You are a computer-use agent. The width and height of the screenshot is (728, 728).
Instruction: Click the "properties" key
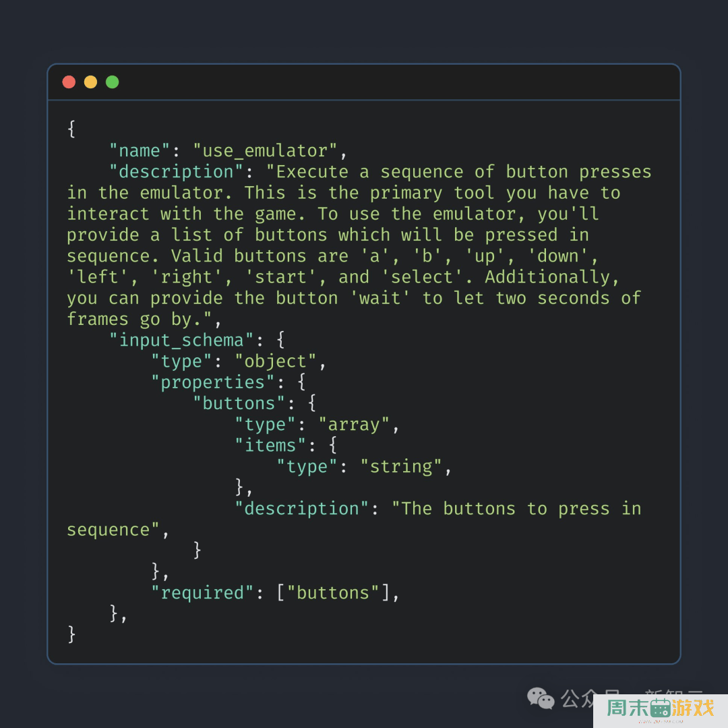point(213,382)
